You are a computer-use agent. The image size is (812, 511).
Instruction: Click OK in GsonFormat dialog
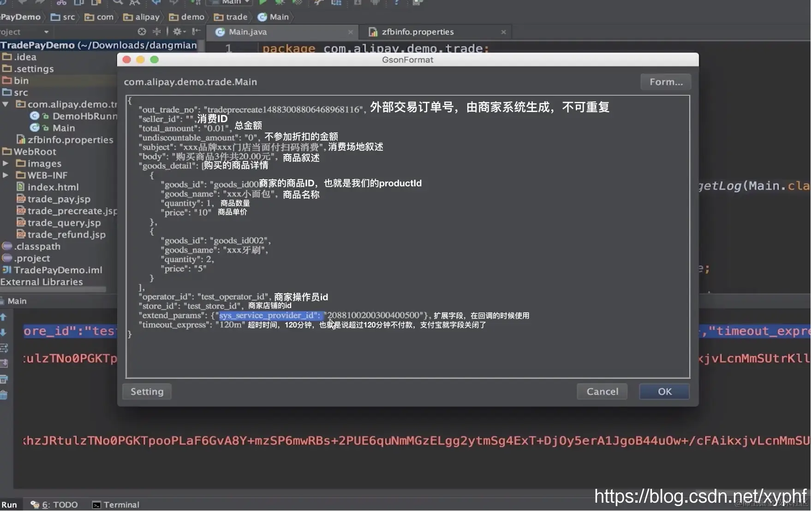click(664, 392)
